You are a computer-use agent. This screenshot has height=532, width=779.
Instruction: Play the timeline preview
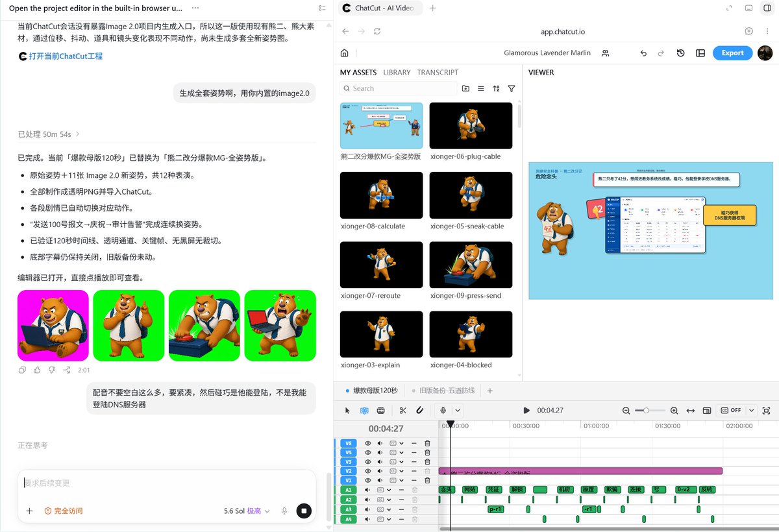click(x=526, y=411)
